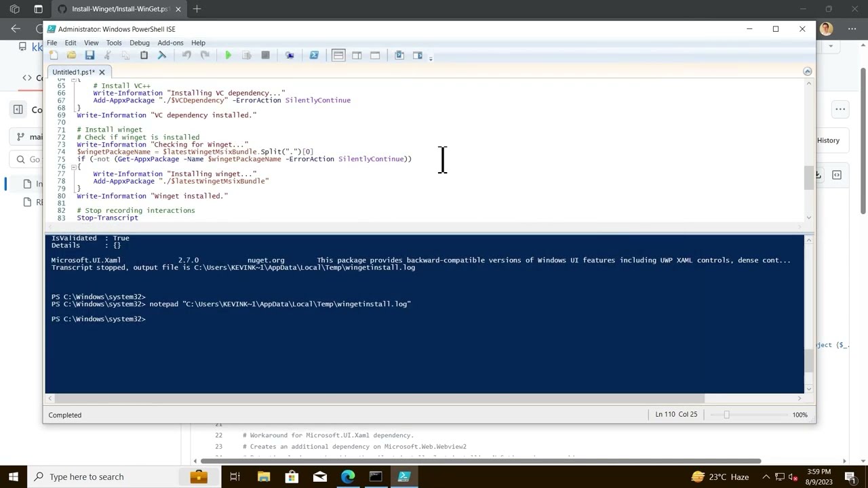
Task: Show script pane maximized layout icon
Action: coord(375,56)
